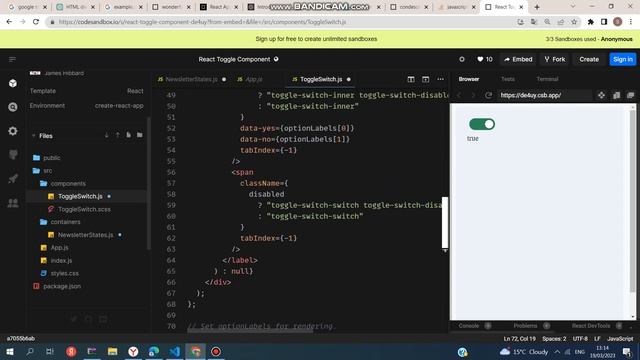Open styles.css file
640x360 pixels.
[x=64, y=273]
